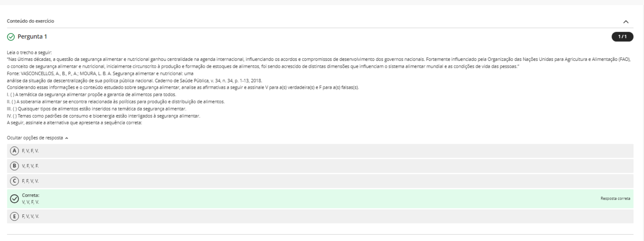Image resolution: width=644 pixels, height=241 pixels.
Task: Click the check-circle icon on the correct answer
Action: [x=15, y=199]
